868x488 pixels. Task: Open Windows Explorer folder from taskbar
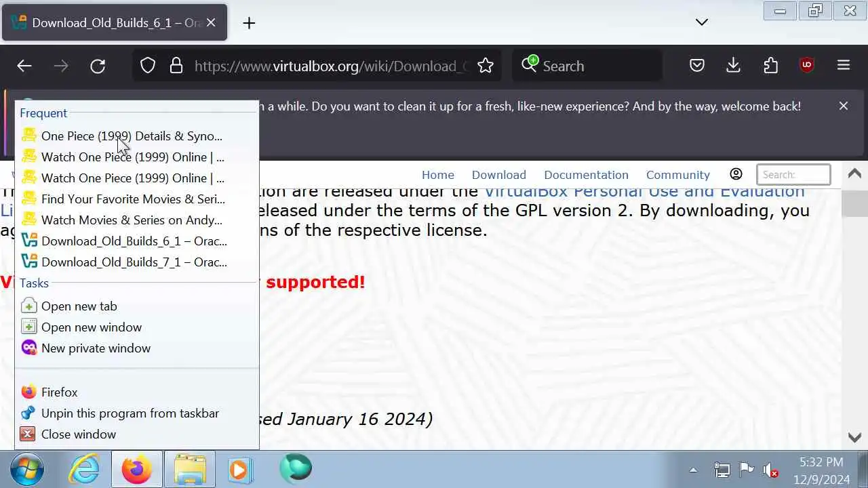[190, 469]
